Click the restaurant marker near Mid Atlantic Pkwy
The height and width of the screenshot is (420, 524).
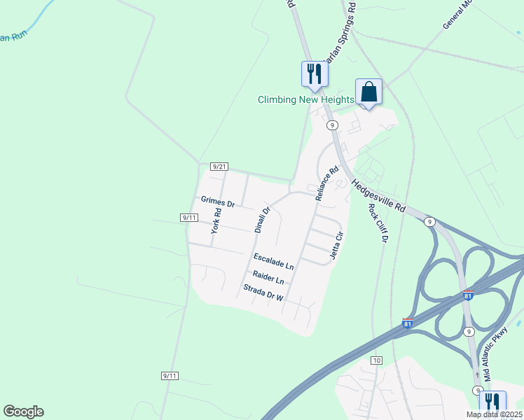point(492,405)
